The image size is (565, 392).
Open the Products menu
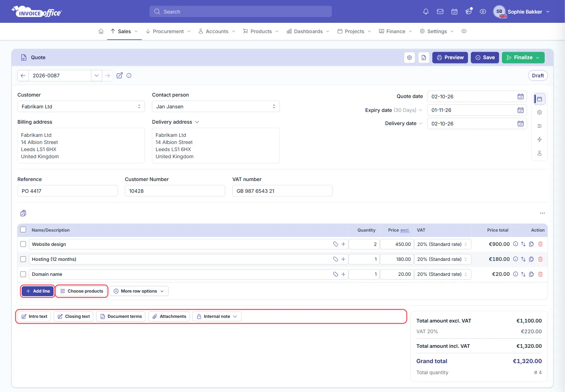pyautogui.click(x=261, y=31)
